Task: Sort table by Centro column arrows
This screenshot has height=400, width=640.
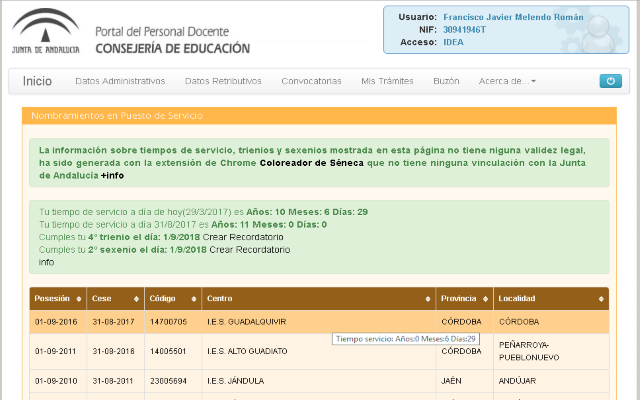Action: click(428, 299)
